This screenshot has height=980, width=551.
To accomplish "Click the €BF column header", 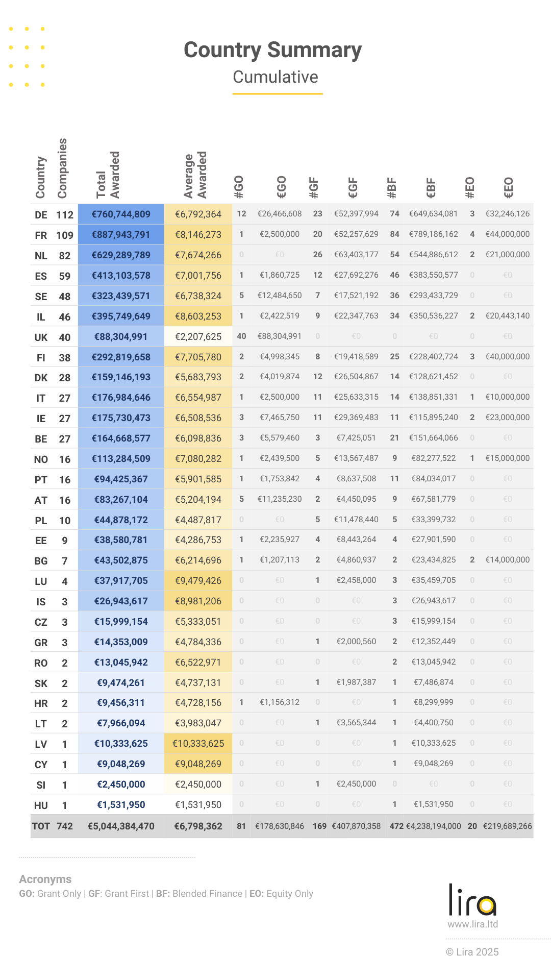I will [431, 188].
